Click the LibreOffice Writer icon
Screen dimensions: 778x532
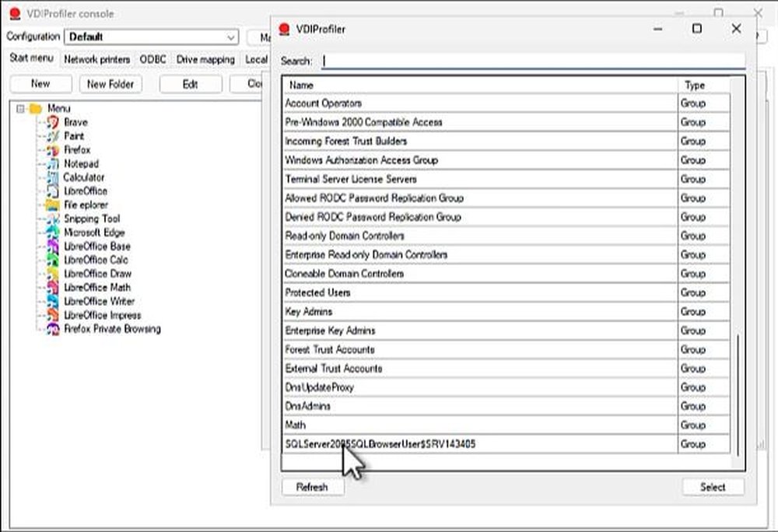[x=53, y=302]
